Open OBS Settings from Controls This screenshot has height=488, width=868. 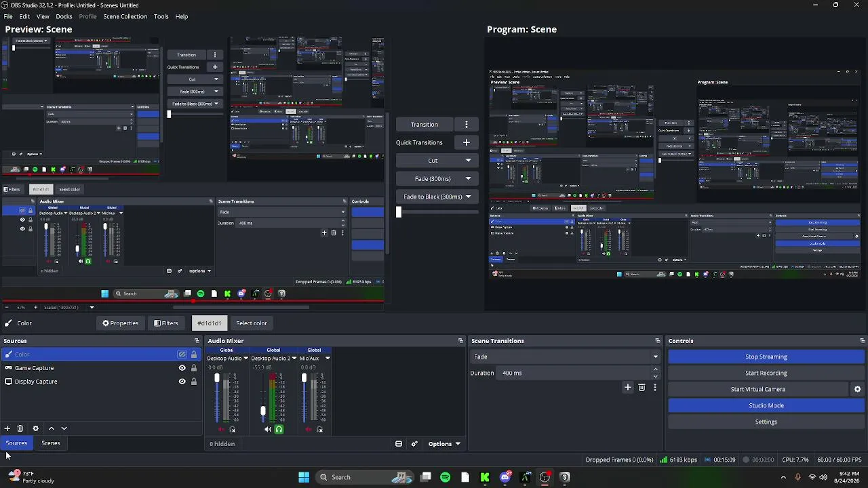tap(766, 422)
